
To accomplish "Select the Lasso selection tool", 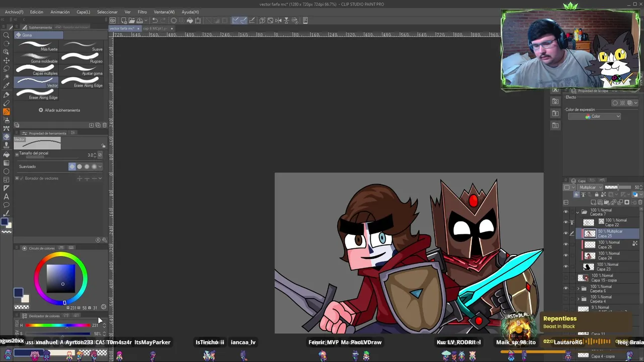I will tap(7, 69).
